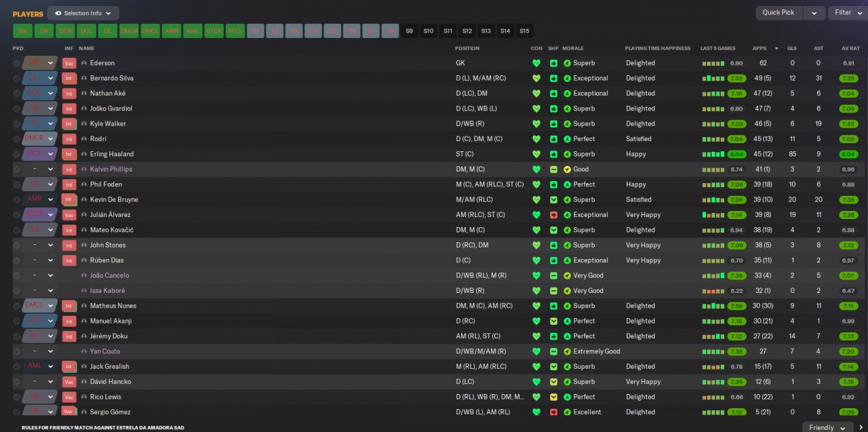Screen dimensions: 868x432
Task: Select the S15 substitute slot
Action: (524, 31)
